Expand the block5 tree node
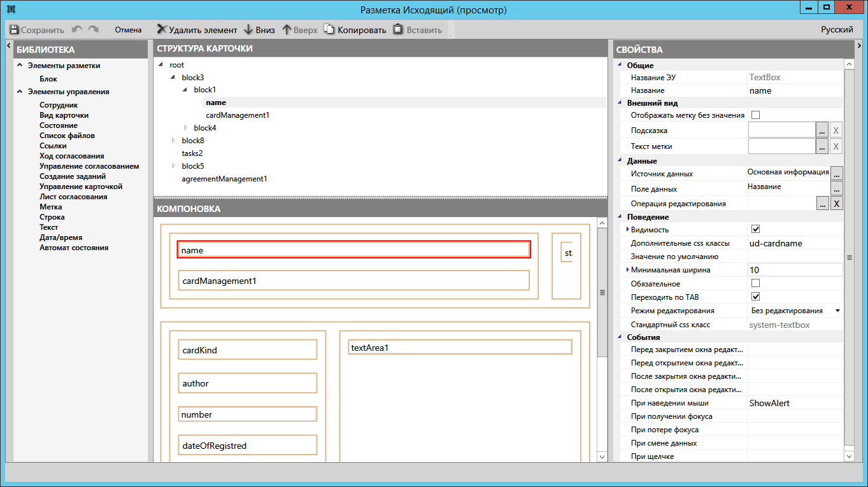868x487 pixels. 173,166
